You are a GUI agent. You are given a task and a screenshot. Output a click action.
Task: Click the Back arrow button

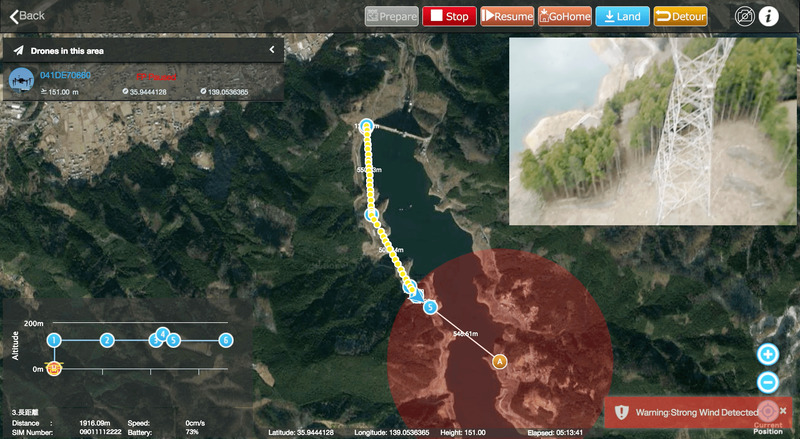(27, 15)
